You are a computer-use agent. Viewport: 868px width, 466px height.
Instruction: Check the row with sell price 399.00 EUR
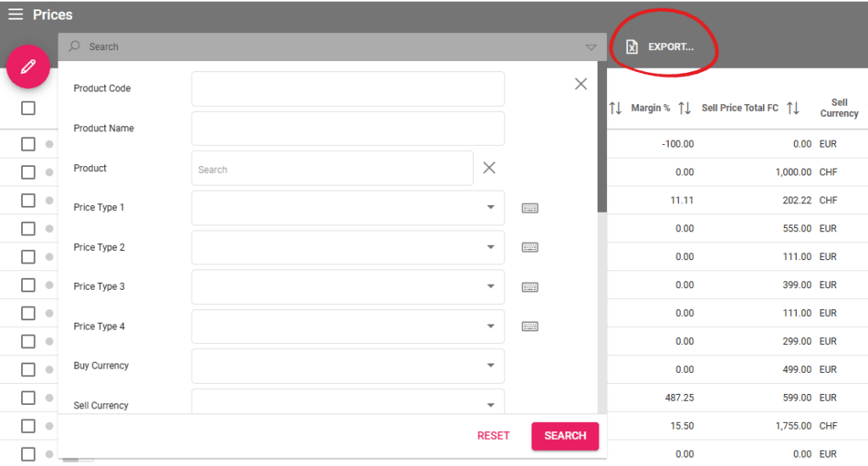(28, 285)
